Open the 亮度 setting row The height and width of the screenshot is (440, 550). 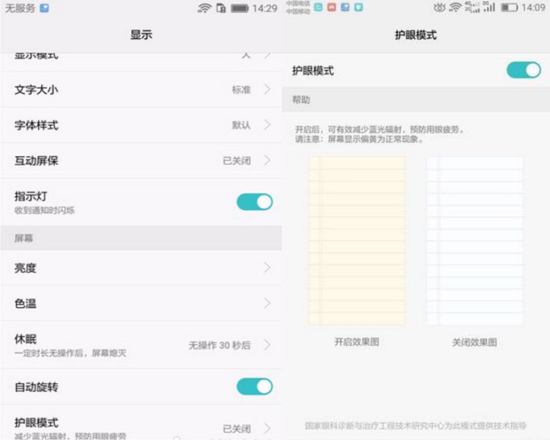point(141,268)
